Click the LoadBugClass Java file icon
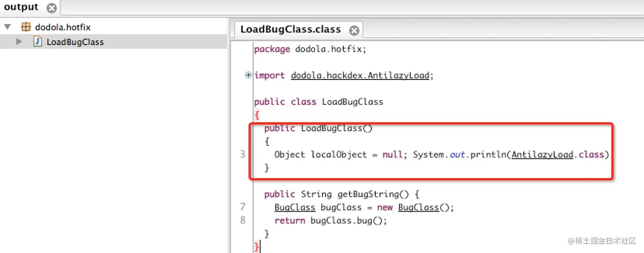Viewport: 644px width, 253px height. (x=38, y=42)
